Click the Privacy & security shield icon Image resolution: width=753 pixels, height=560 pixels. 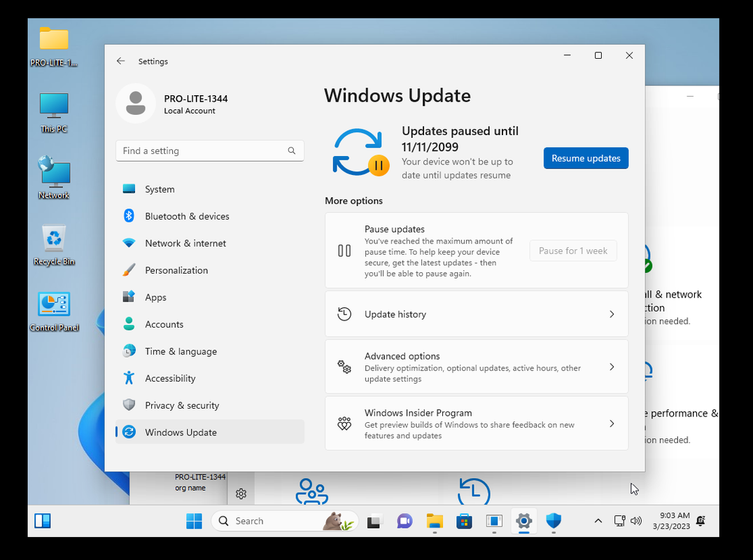point(129,405)
